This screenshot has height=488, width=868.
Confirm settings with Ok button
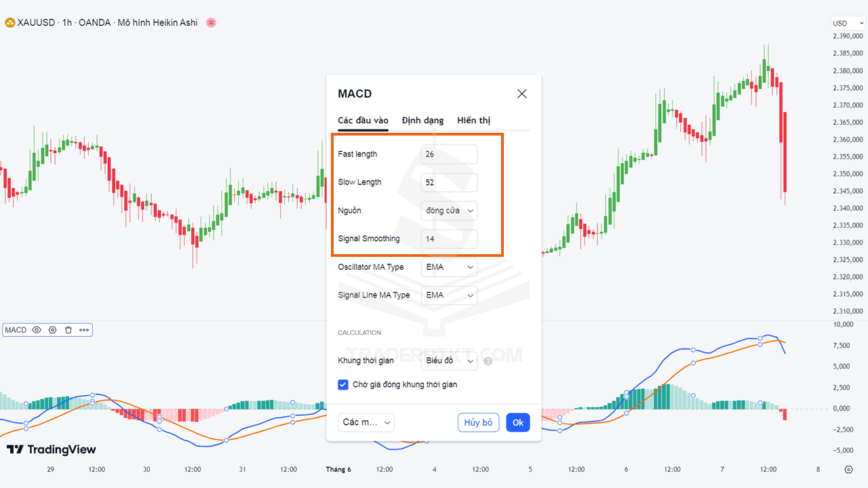518,422
